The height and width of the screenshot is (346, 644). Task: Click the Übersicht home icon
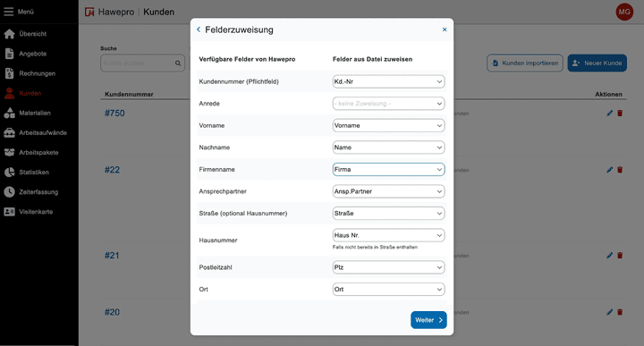[10, 34]
